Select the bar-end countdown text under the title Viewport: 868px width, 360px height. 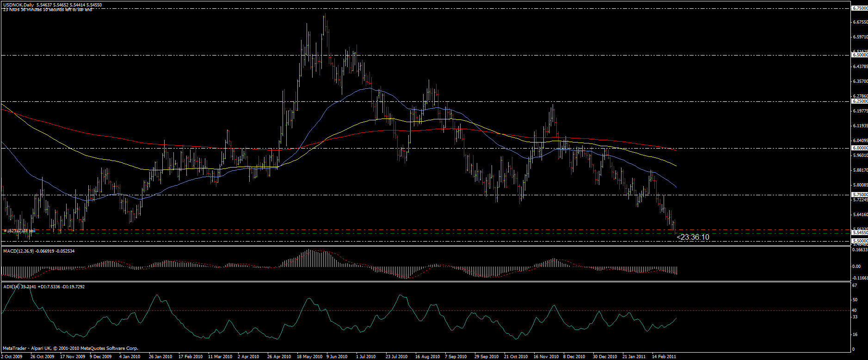click(47, 10)
